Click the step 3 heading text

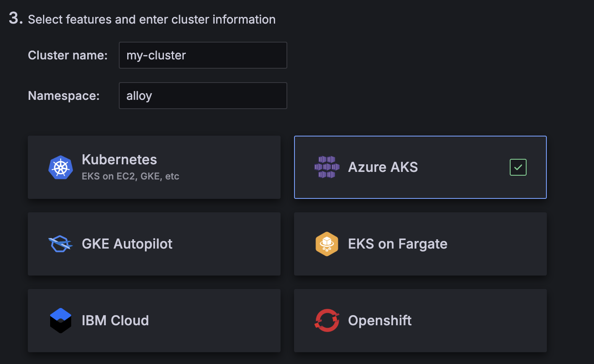(152, 19)
